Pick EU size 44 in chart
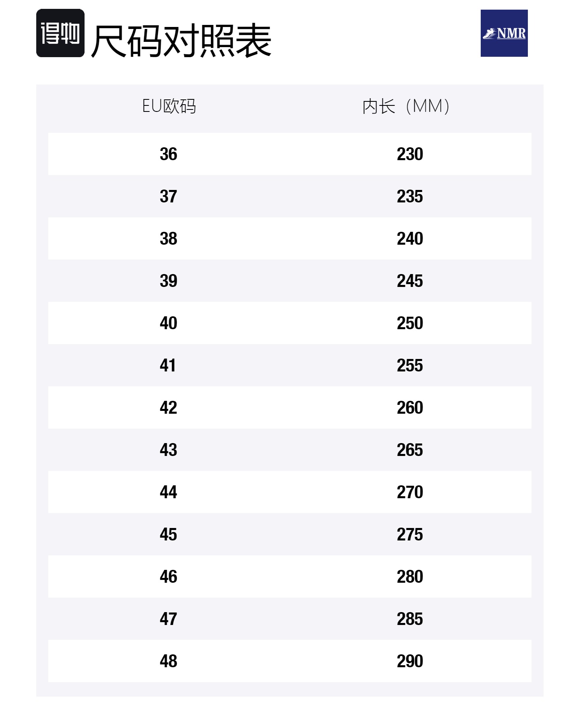Screen dimensions: 581x728 [x=168, y=492]
